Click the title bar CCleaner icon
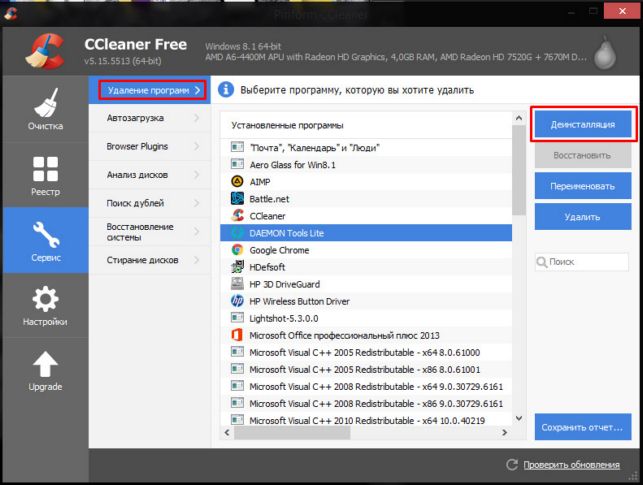 [x=11, y=13]
